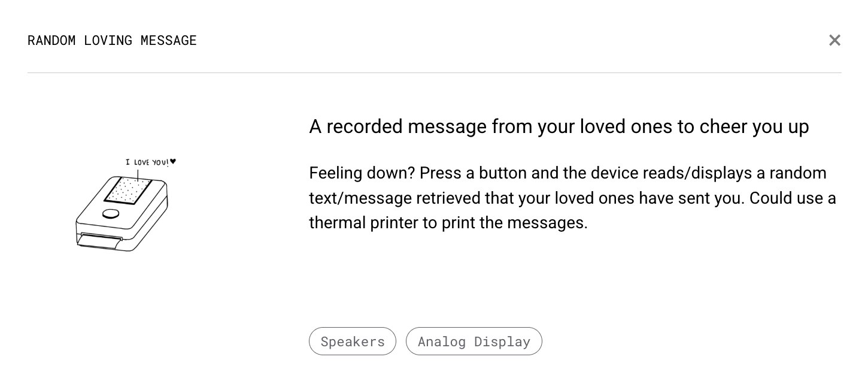868x381 pixels.
Task: Click inside the Analog Display pill outline
Action: tap(474, 341)
